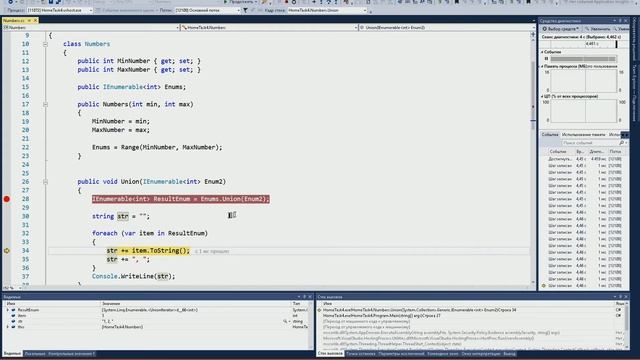Click the diagnostics timeline ruler
640x360 pixels.
pos(583,44)
